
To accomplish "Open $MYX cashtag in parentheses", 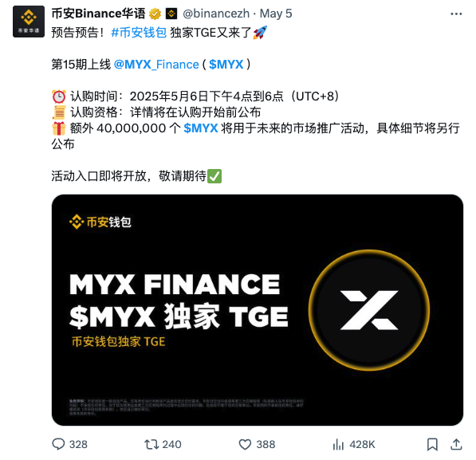I will (x=226, y=65).
